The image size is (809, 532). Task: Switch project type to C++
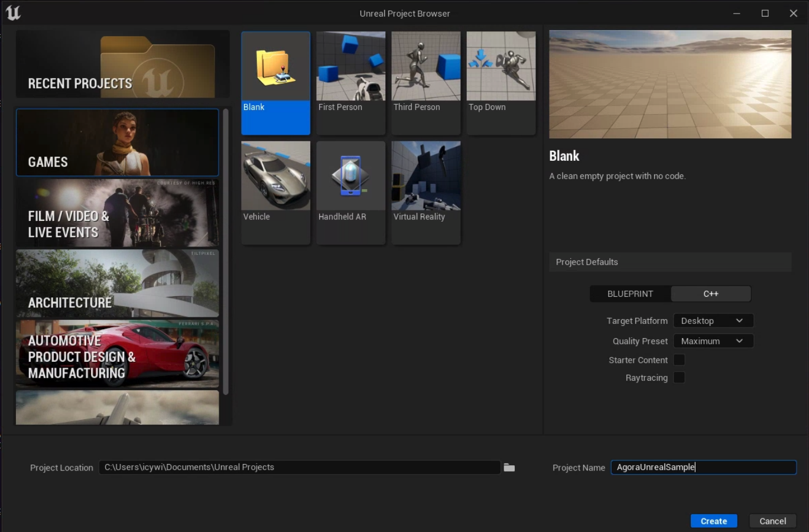click(x=711, y=294)
